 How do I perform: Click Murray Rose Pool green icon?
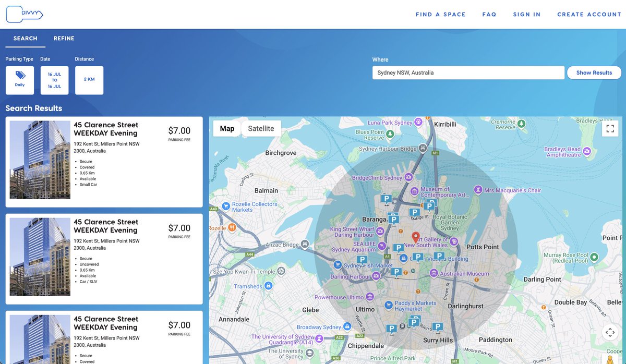tap(595, 257)
